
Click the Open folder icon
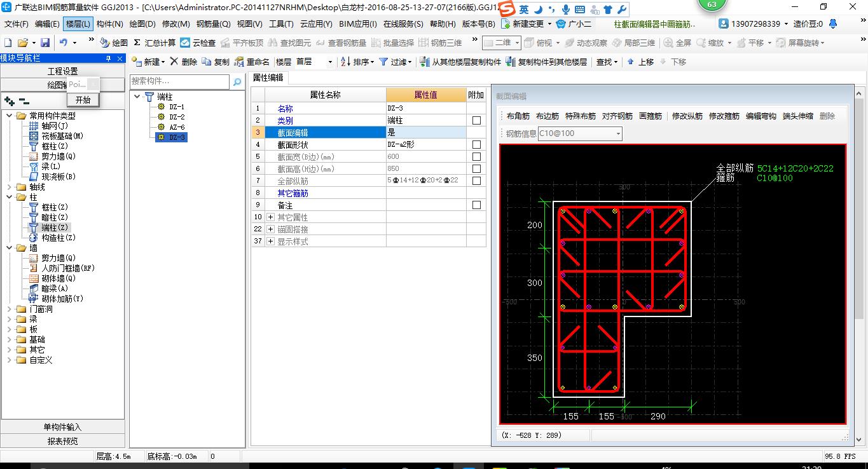(x=22, y=43)
